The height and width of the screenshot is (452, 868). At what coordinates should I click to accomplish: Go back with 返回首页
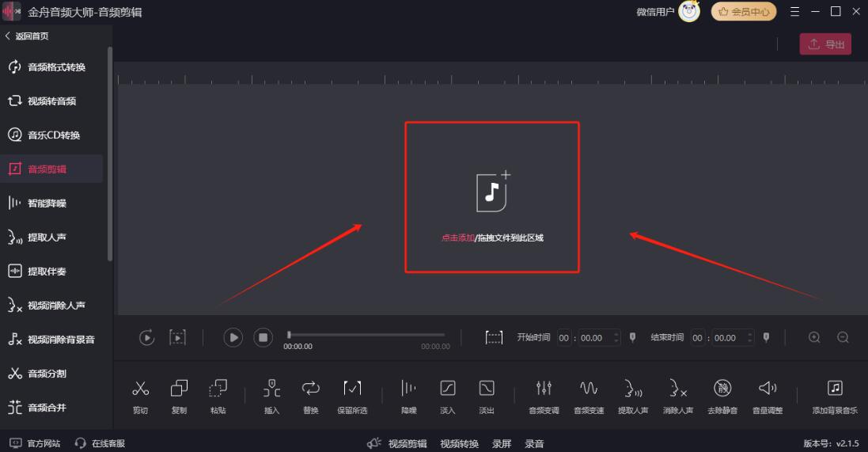point(27,36)
